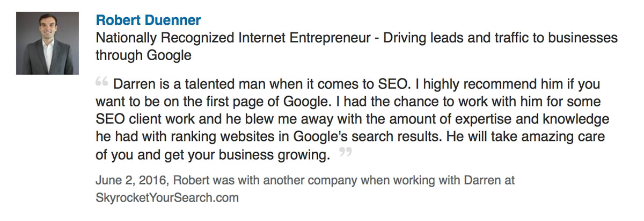Visit the SkyrocketYourSearch.com text
This screenshot has width=644, height=221.
coord(167,198)
